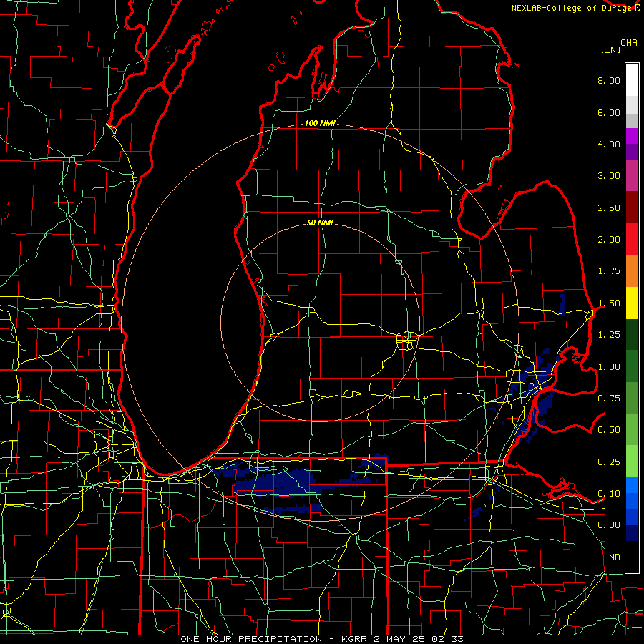This screenshot has height=644, width=644.
Task: Select the 0.75 legend value
Action: (x=609, y=399)
